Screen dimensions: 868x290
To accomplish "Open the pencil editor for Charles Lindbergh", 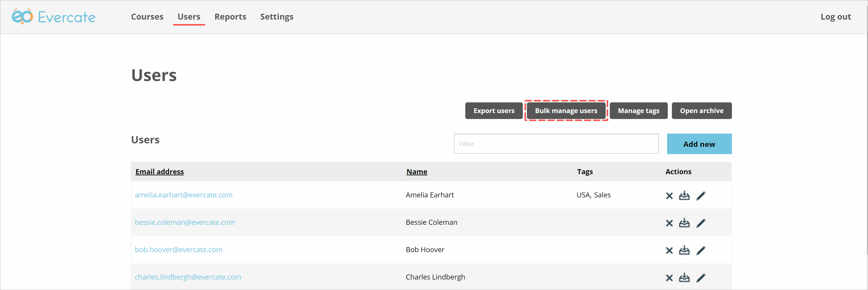I will click(701, 277).
